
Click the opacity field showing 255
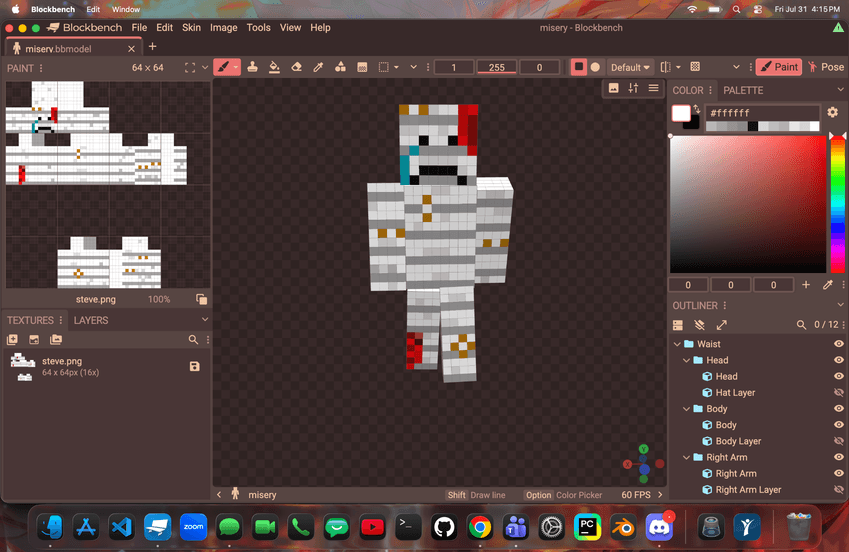[x=497, y=67]
